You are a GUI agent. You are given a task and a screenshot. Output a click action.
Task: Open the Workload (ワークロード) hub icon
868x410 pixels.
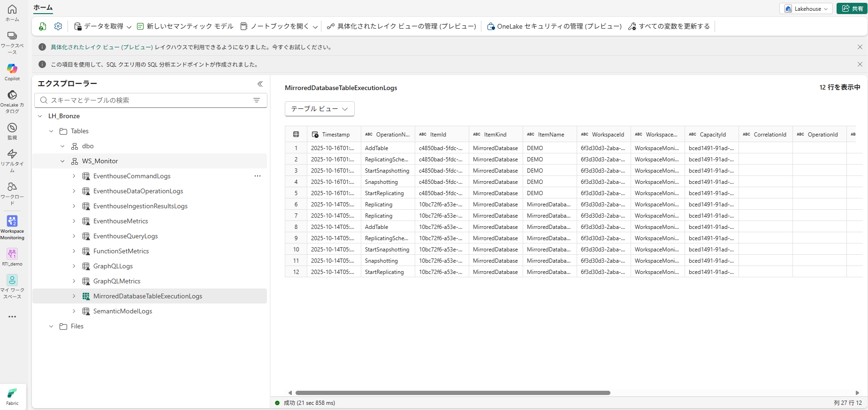tap(12, 194)
